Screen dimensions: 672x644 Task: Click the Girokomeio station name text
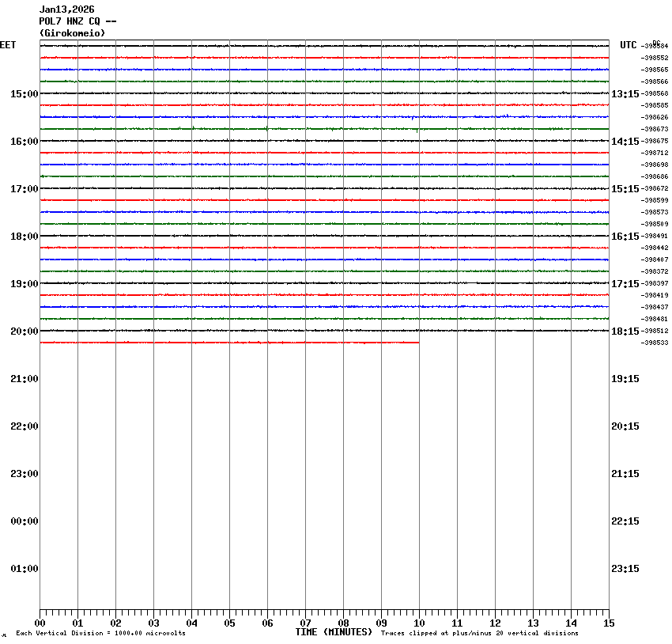[72, 33]
